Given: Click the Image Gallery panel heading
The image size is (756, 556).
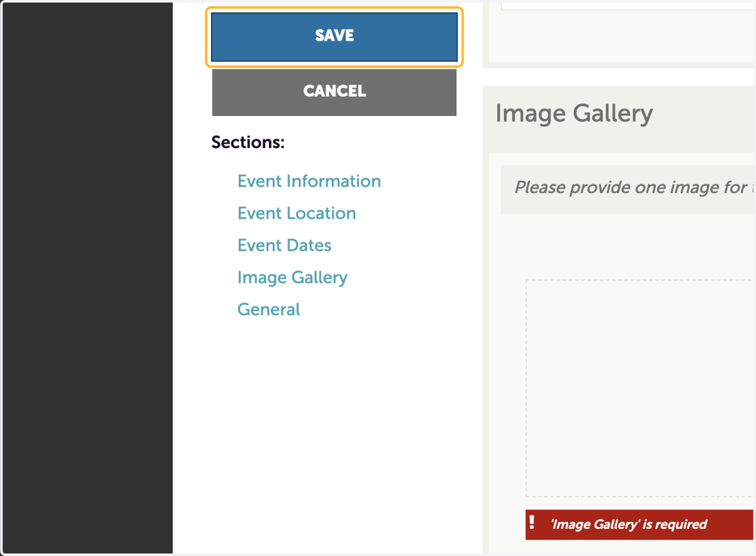Looking at the screenshot, I should [x=574, y=114].
